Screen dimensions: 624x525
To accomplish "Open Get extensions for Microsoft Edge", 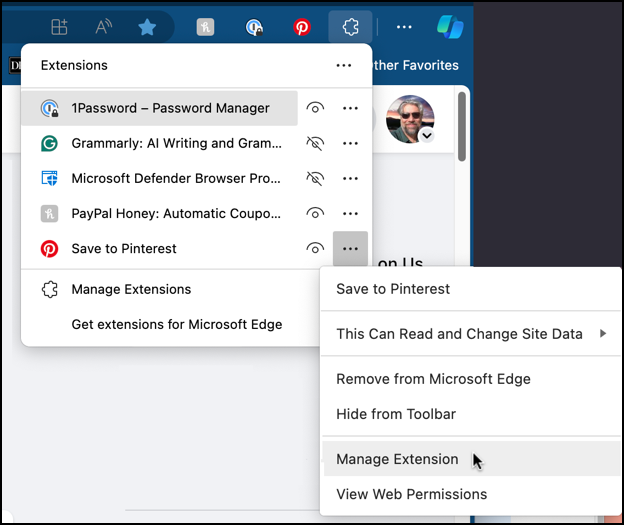I will pos(177,324).
